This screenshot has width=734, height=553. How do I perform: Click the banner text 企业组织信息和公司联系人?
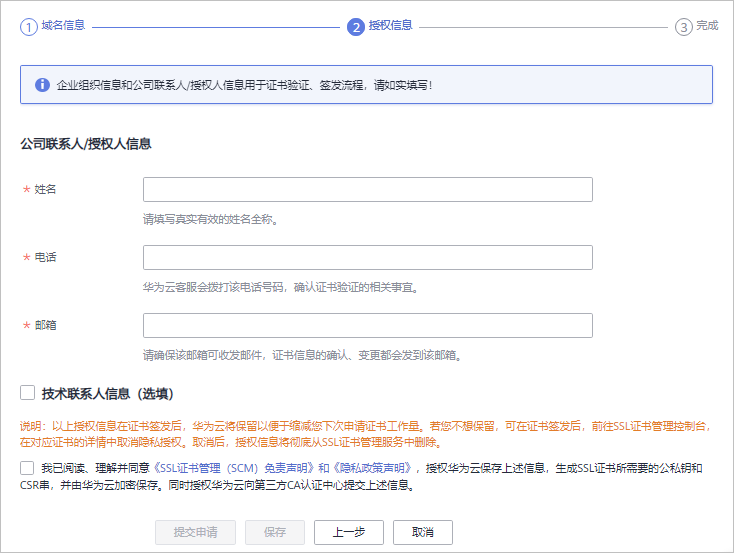pos(244,85)
